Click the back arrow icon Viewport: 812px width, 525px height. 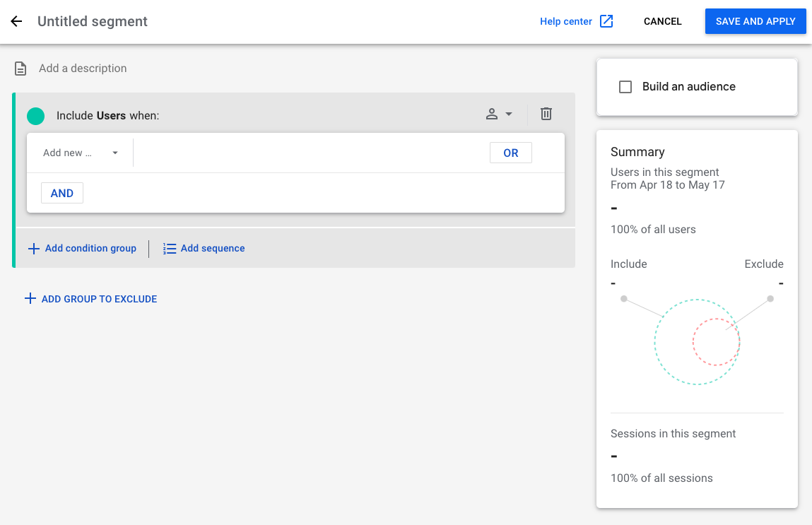(16, 21)
